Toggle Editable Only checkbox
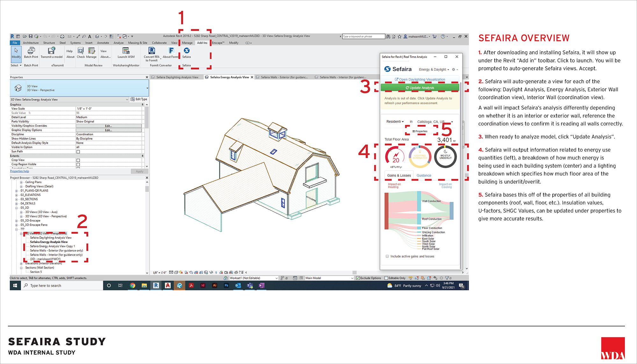The image size is (637, 364). click(x=386, y=278)
